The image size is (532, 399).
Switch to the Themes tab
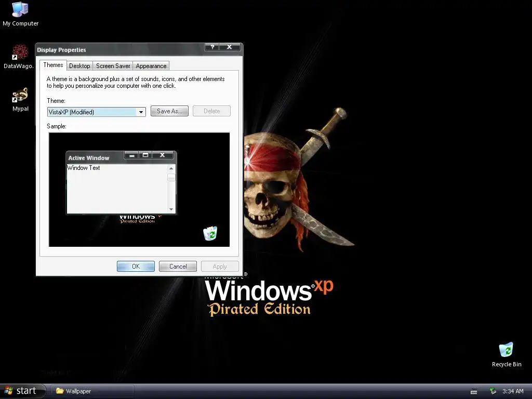[54, 65]
